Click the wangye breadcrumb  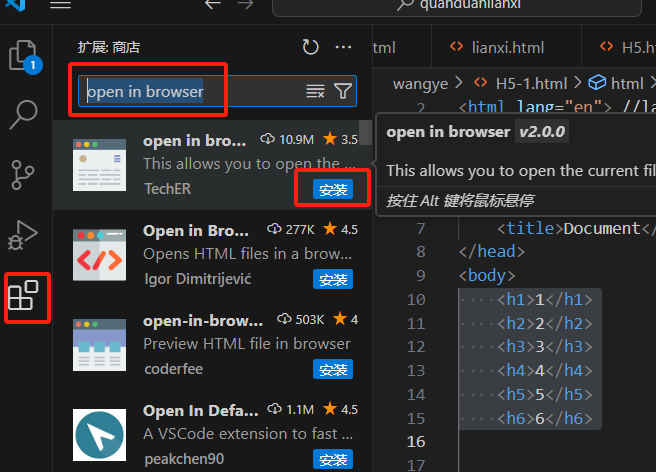[x=420, y=84]
